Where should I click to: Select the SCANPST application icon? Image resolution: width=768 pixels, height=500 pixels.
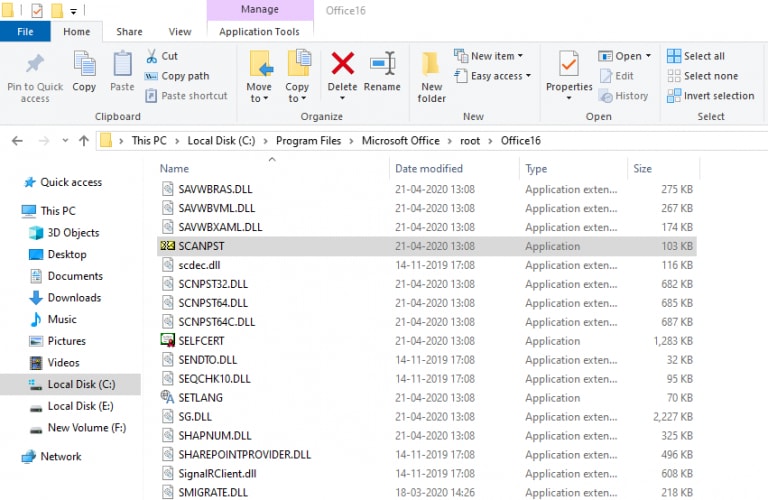[x=168, y=246]
